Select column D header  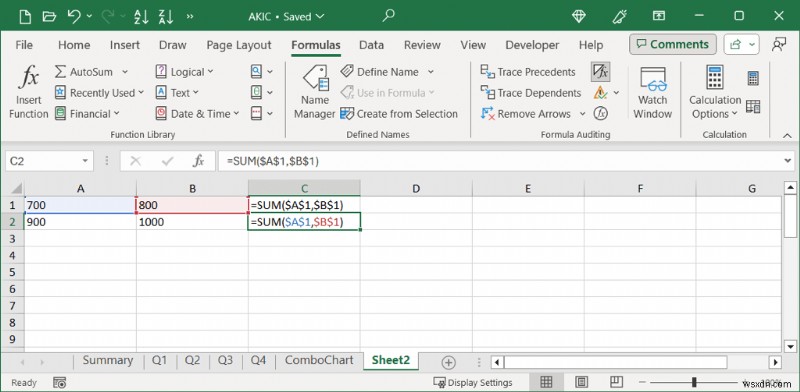tap(416, 188)
